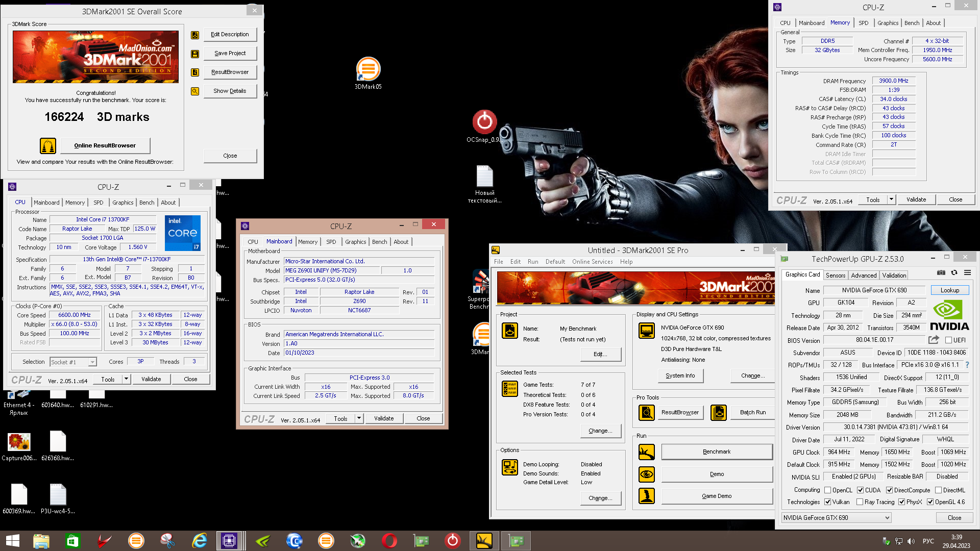Click the monitor icon under Display and CPU Settings
Screen dimensions: 980x551
(647, 331)
